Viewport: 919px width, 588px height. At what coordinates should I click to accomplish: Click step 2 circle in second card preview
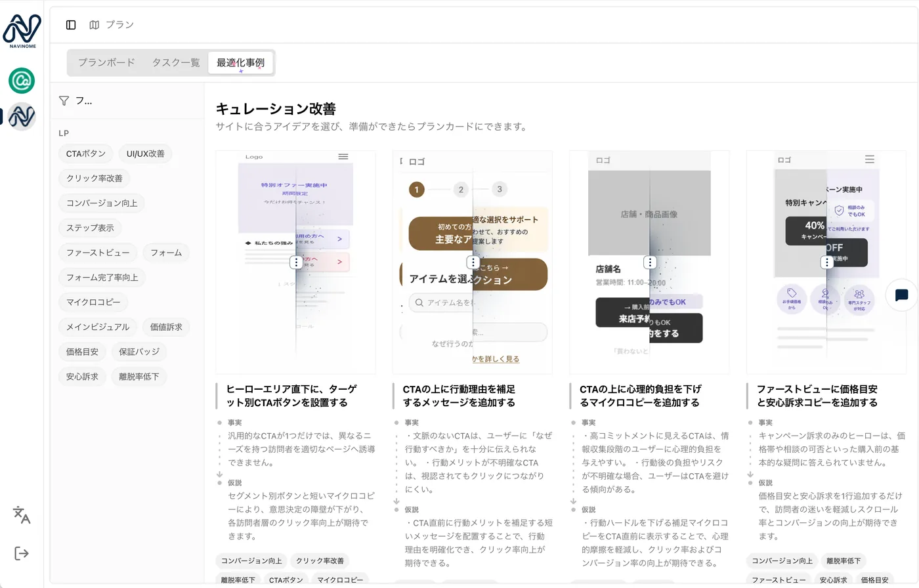[461, 190]
